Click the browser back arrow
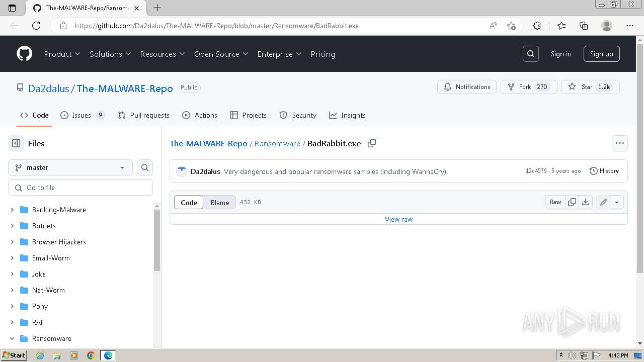644x362 pixels. [x=14, y=26]
